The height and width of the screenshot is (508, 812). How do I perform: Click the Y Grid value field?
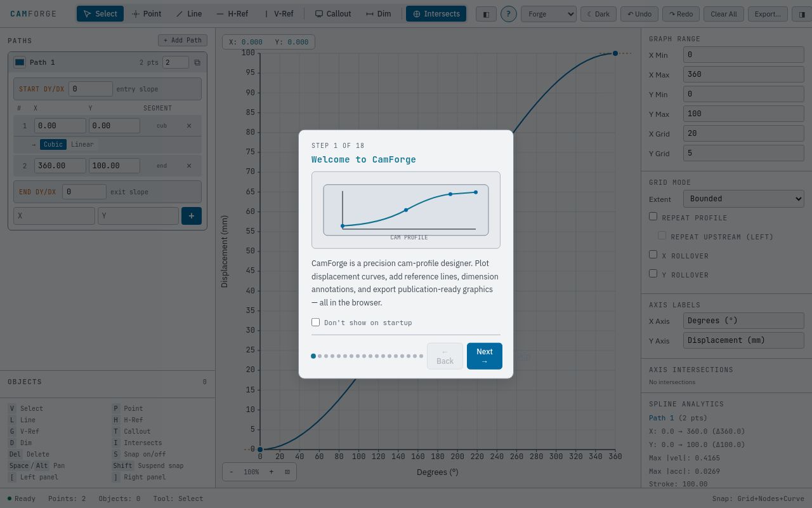[x=743, y=153]
